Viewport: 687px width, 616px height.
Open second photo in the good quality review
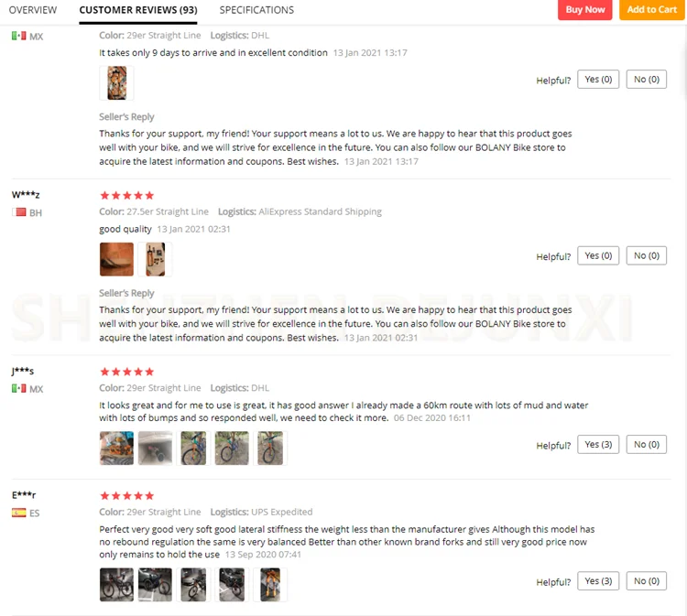155,259
